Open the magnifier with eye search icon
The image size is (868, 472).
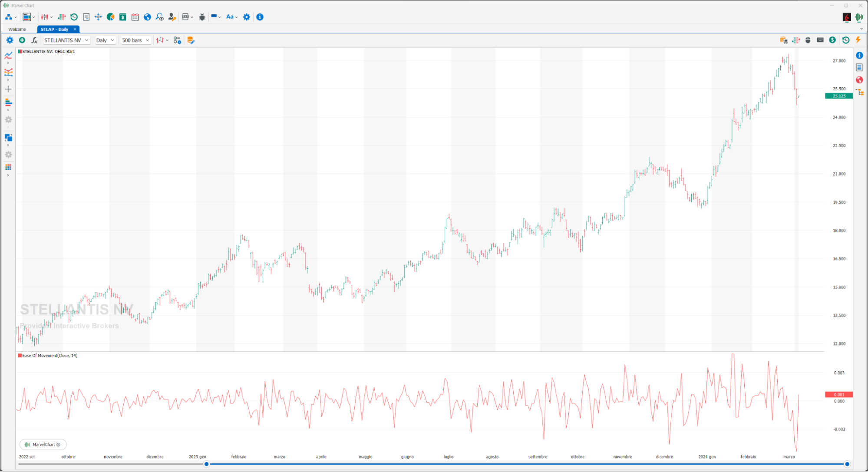(159, 17)
